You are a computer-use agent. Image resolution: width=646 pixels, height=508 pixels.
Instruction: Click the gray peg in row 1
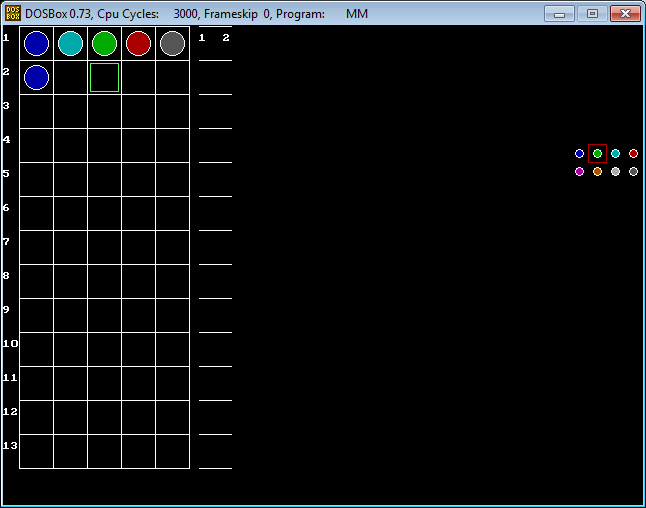coord(173,44)
